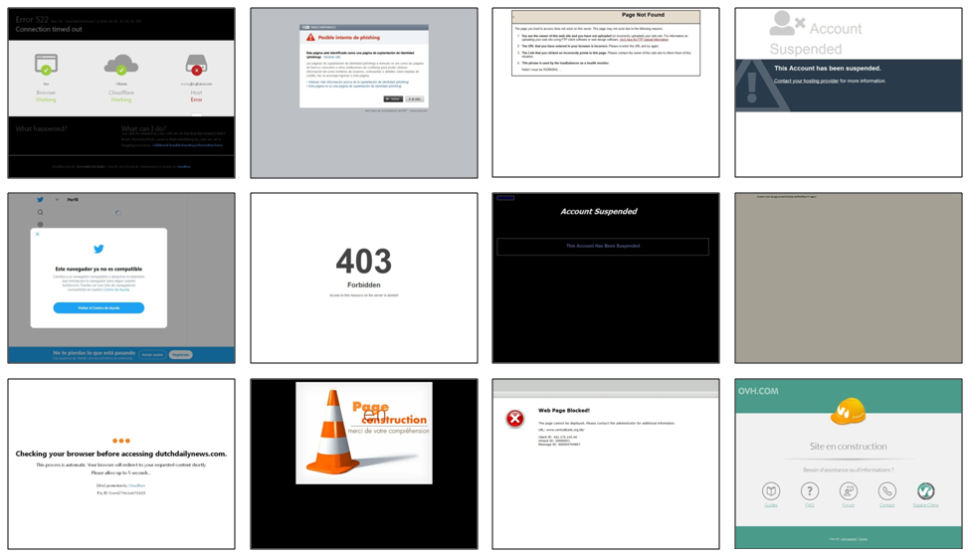Screen dimensions: 971x560
Task: Click 'Visitar el Centro de Ayuda' button
Action: pos(98,308)
